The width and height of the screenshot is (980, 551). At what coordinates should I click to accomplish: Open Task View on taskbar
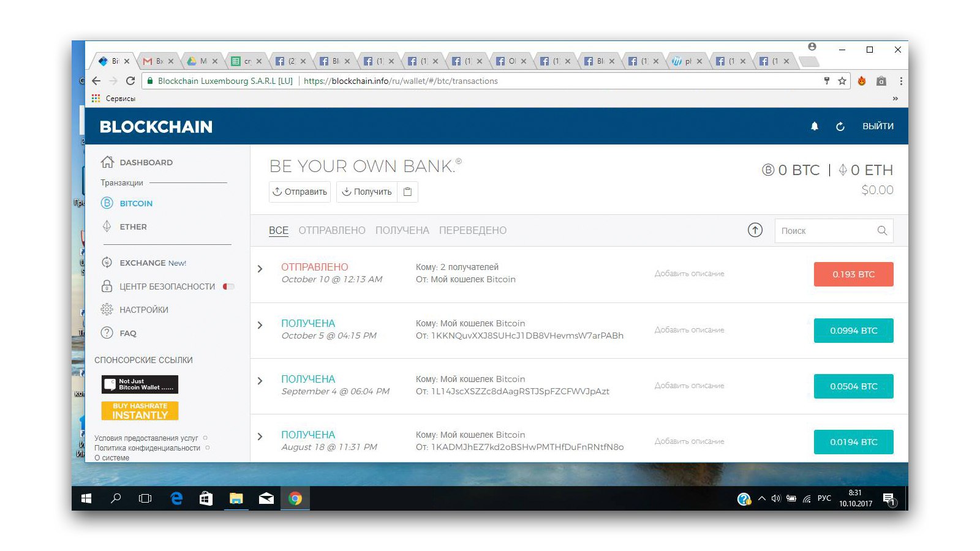pos(145,498)
